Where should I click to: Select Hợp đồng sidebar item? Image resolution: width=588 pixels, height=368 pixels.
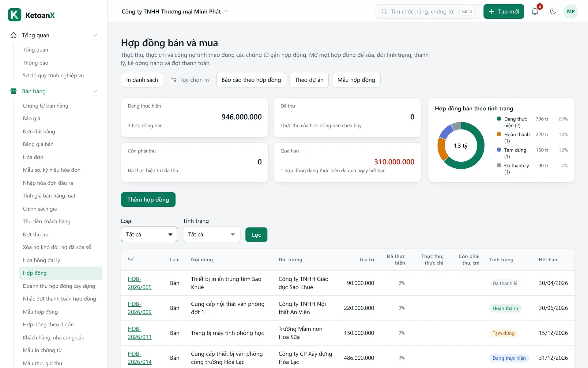(x=61, y=273)
